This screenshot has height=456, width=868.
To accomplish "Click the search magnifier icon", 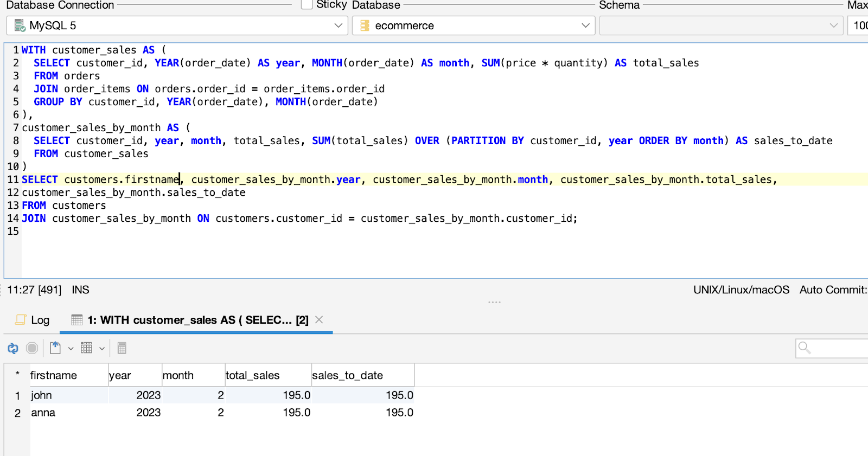I will [x=805, y=348].
